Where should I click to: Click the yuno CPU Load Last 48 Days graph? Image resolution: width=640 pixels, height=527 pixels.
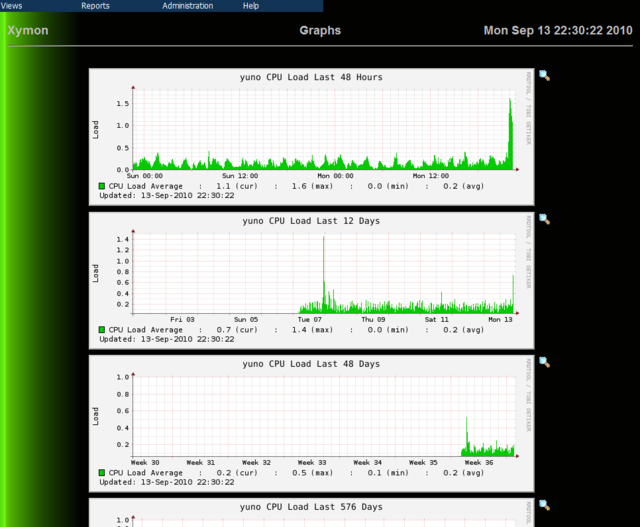coord(311,423)
